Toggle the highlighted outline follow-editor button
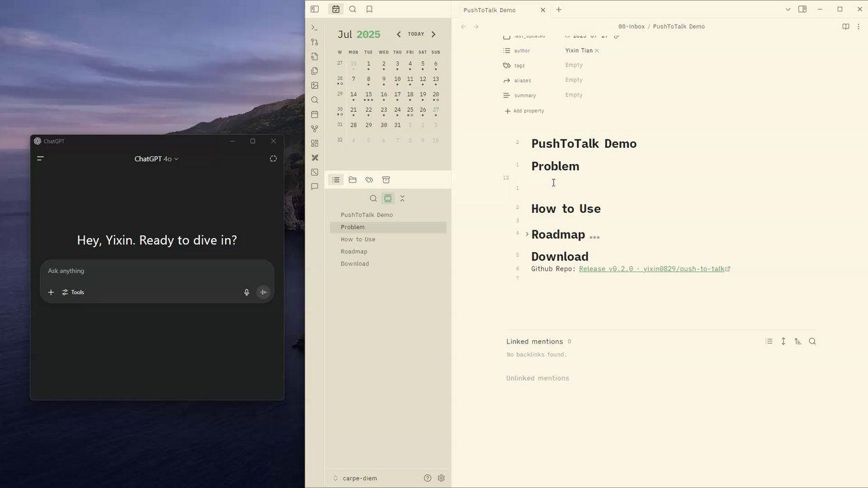Image resolution: width=868 pixels, height=488 pixels. point(388,199)
